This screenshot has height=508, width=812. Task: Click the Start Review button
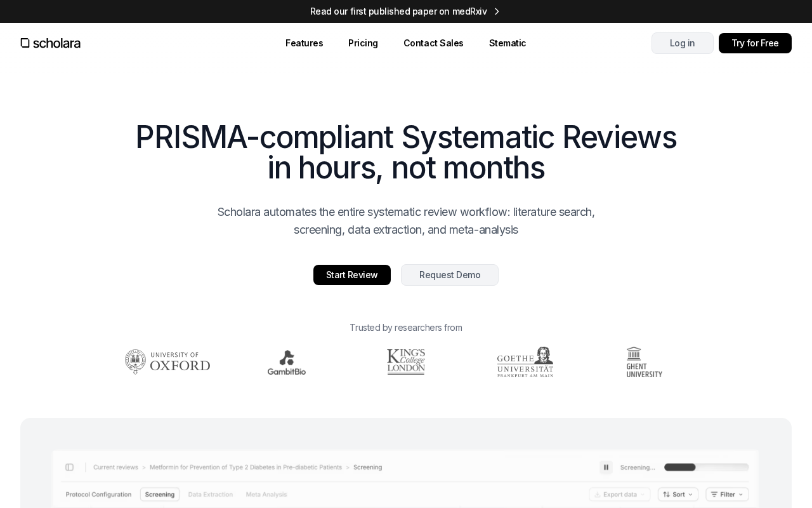pos(352,275)
